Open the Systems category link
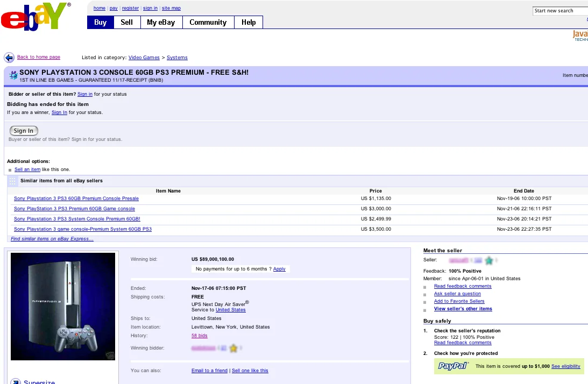588x384 pixels. (177, 58)
